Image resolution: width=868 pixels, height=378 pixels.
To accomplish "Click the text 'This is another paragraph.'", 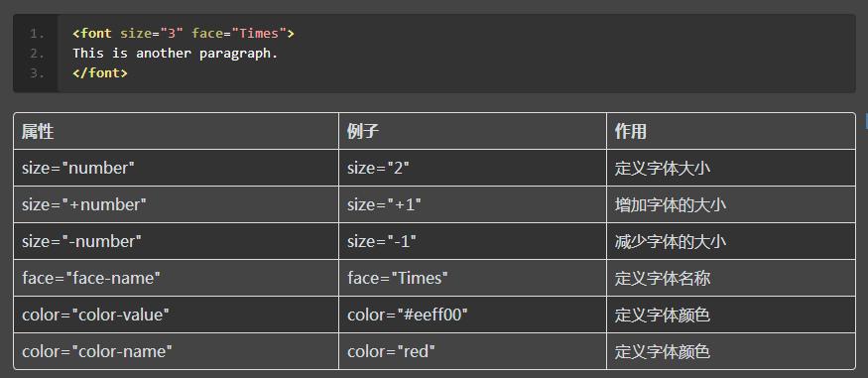I will tap(175, 54).
